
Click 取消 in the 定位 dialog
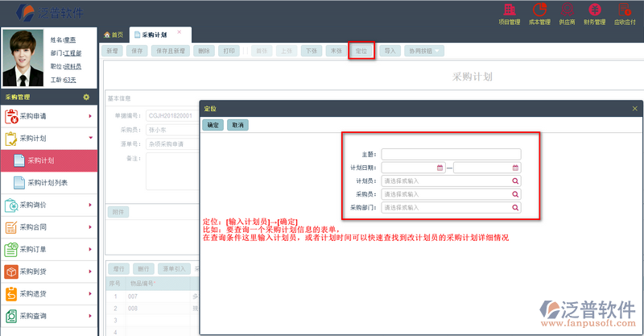237,125
